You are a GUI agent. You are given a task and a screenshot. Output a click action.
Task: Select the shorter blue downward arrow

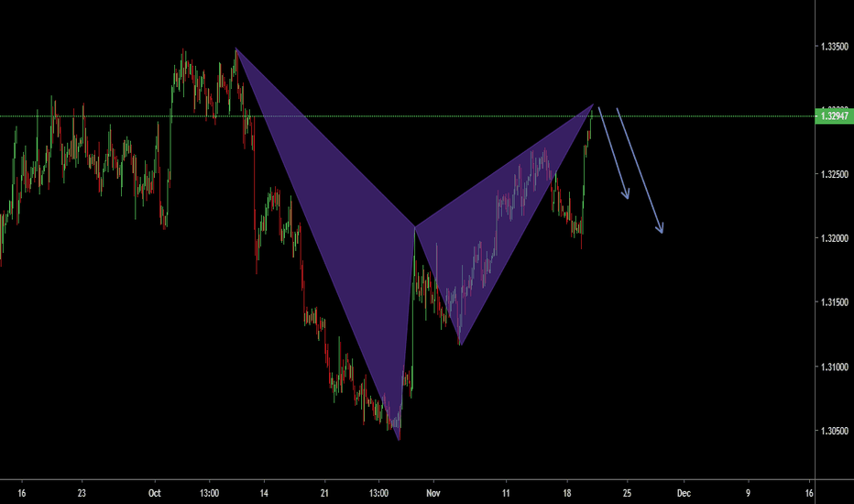(x=614, y=153)
